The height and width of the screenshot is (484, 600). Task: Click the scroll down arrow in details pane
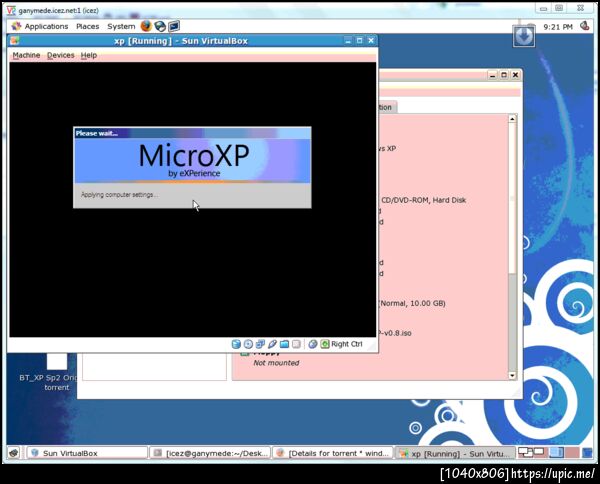tap(512, 376)
